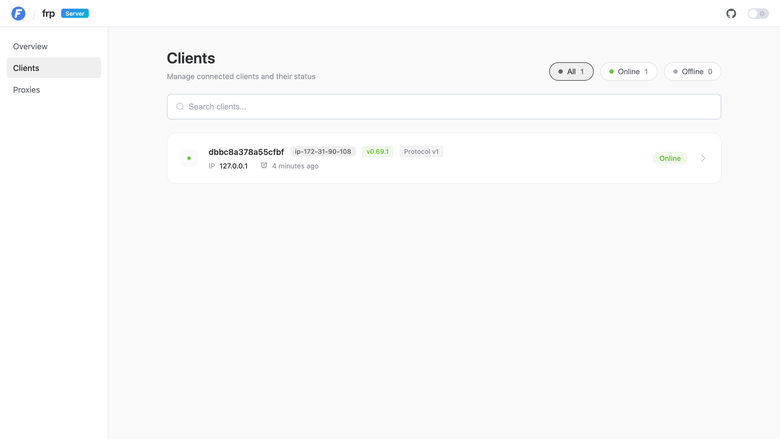Show only Online clients
The width and height of the screenshot is (780, 439).
628,72
